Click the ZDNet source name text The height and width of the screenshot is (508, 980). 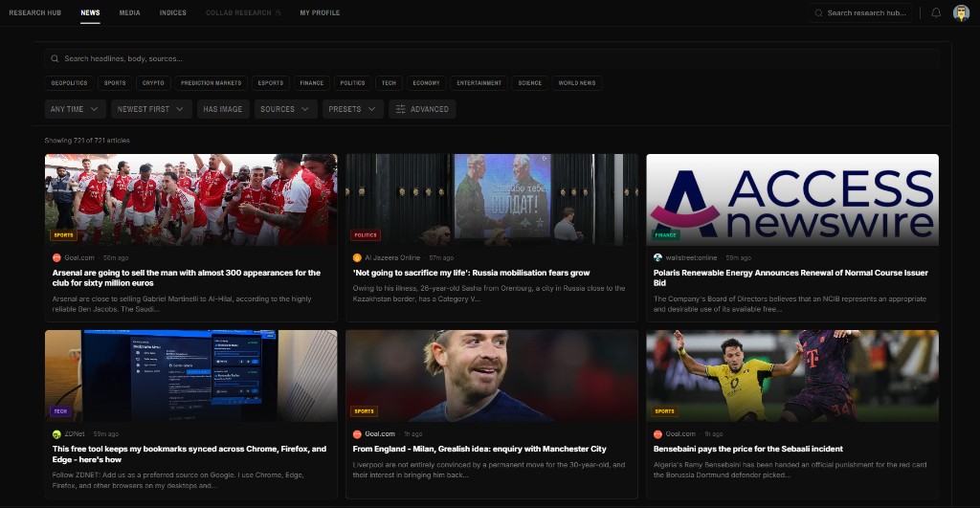(75, 433)
